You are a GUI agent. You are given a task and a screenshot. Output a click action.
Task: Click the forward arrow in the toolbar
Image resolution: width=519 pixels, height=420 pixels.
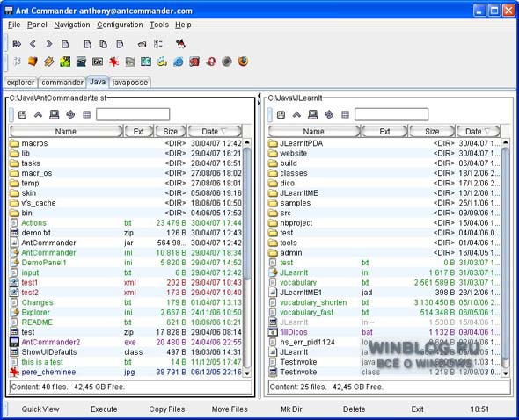pyautogui.click(x=49, y=44)
